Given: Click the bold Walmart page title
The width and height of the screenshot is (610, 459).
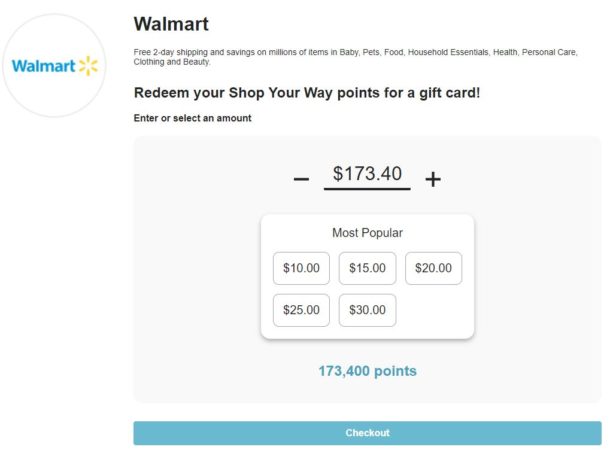Looking at the screenshot, I should pos(171,24).
